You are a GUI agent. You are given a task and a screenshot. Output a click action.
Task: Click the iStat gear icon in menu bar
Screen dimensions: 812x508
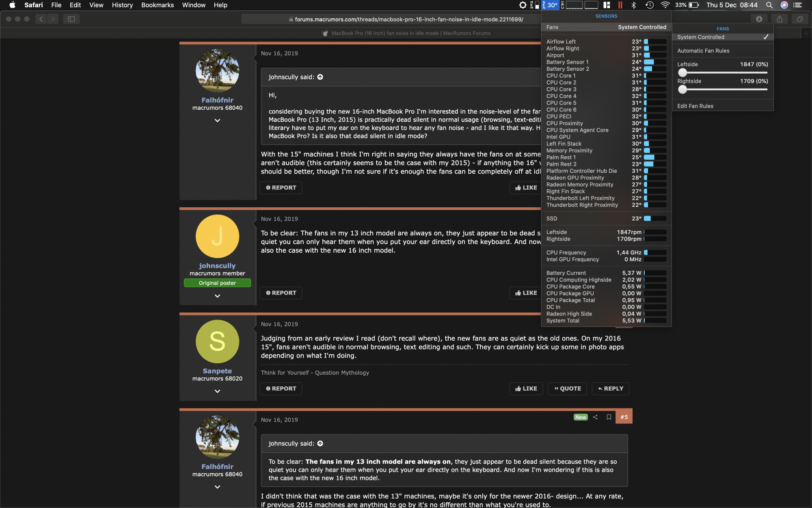(x=523, y=5)
